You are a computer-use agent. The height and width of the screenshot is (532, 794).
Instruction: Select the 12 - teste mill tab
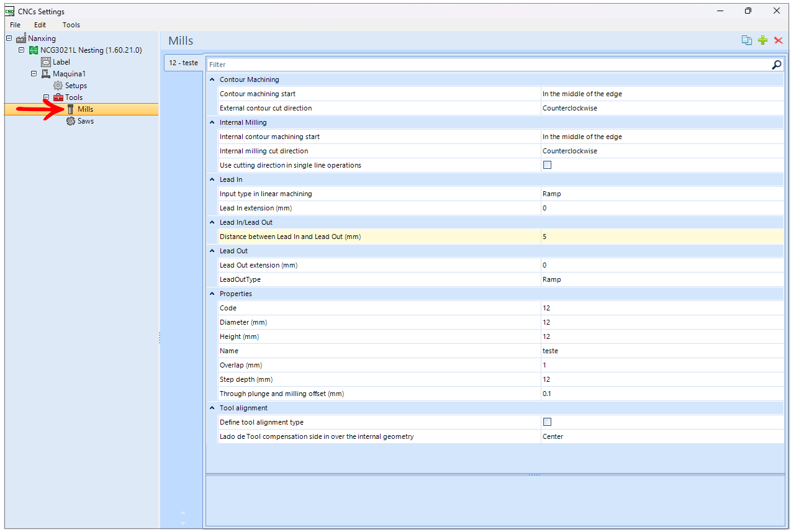(x=183, y=63)
